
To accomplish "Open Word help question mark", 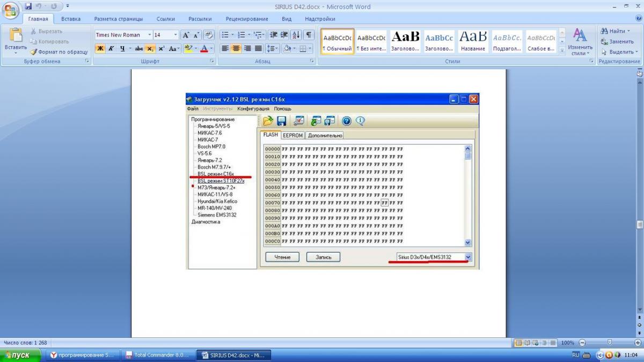I will pos(638,19).
